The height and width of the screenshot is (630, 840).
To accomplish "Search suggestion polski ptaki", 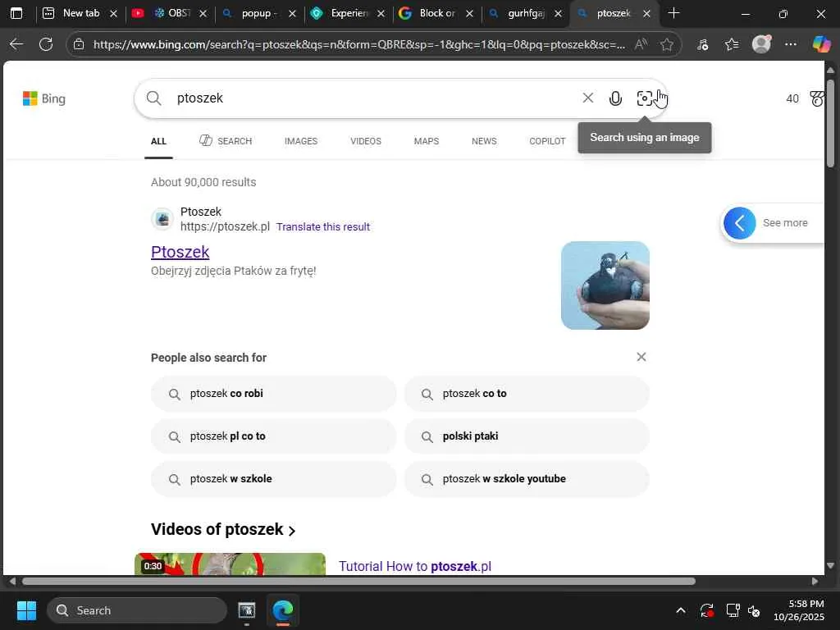I will click(527, 436).
